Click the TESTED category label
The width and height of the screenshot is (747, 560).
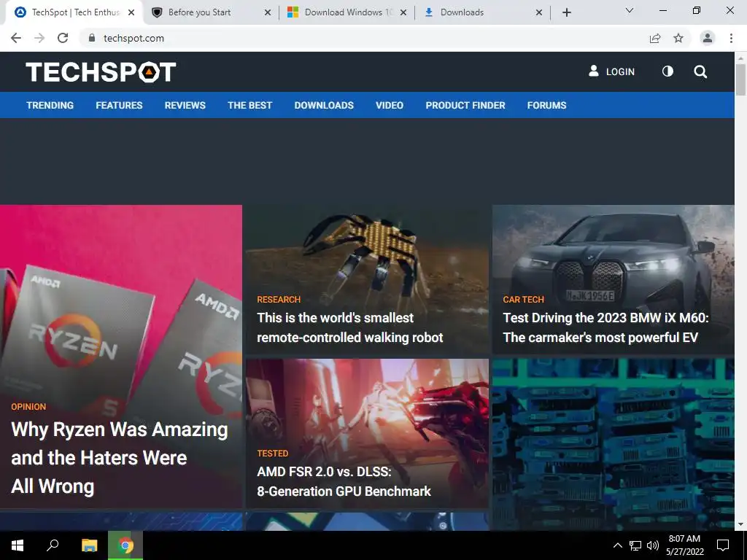click(x=273, y=454)
